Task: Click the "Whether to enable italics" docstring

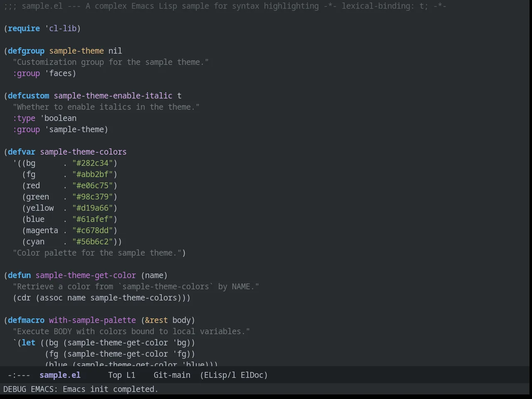Action: click(x=106, y=107)
